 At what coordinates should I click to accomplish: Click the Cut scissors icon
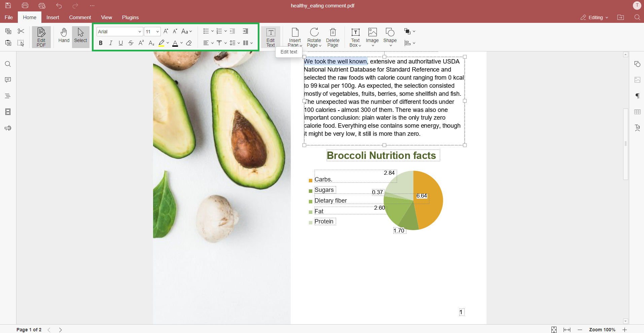pos(21,31)
